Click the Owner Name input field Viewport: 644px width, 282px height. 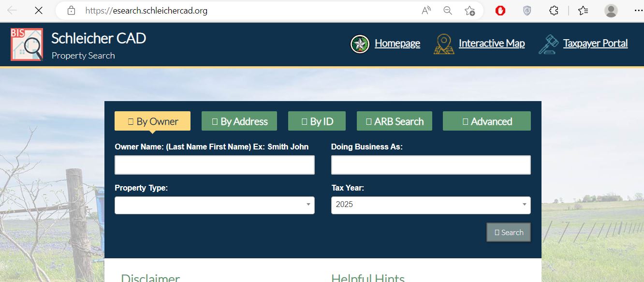(x=214, y=165)
